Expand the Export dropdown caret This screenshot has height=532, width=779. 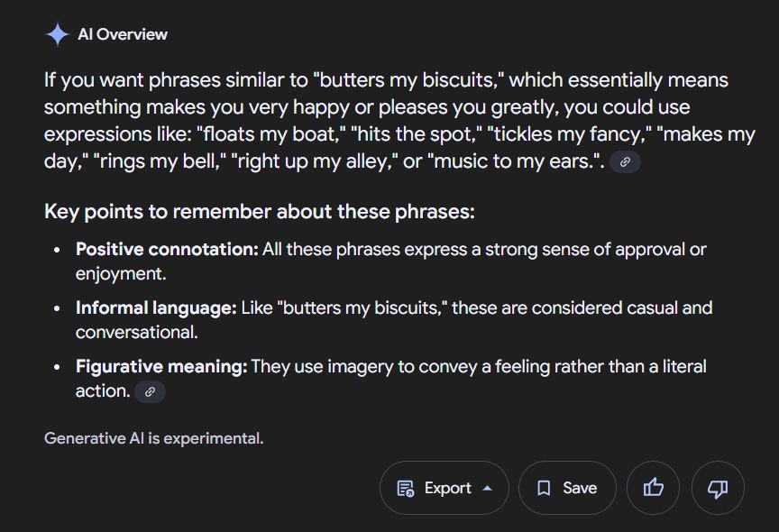488,489
